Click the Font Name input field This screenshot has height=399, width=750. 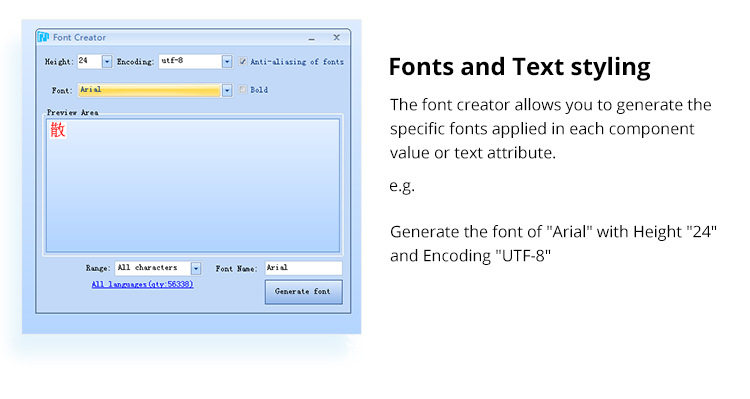304,268
